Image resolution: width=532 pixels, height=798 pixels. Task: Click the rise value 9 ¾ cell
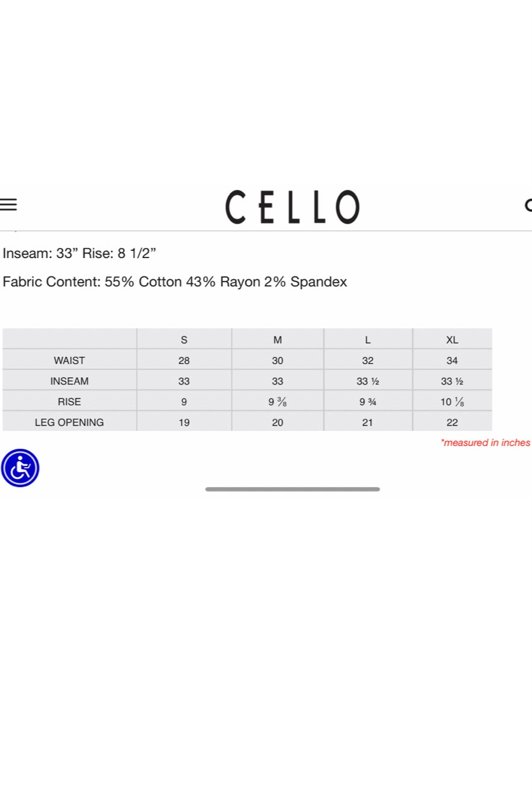(x=368, y=402)
